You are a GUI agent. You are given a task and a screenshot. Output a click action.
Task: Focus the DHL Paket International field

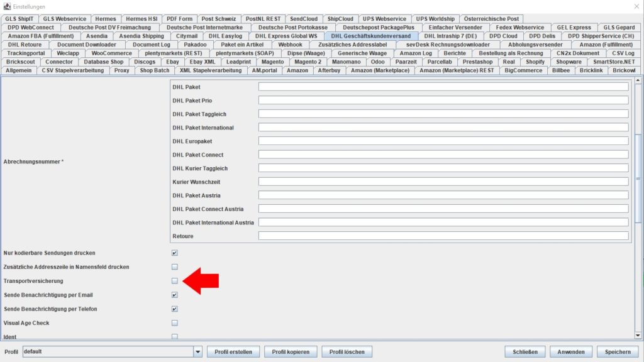443,128
